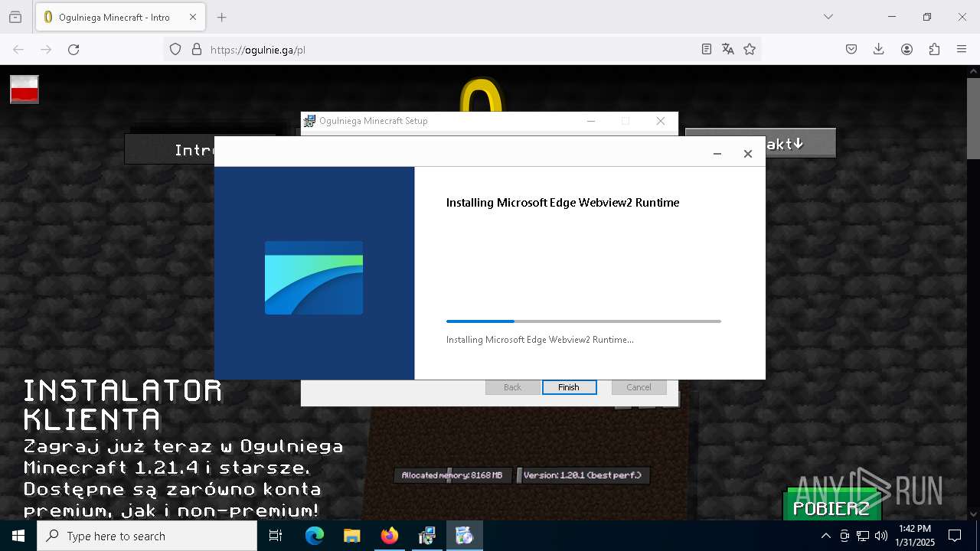Click the tracking protection shield icon

coord(175,49)
